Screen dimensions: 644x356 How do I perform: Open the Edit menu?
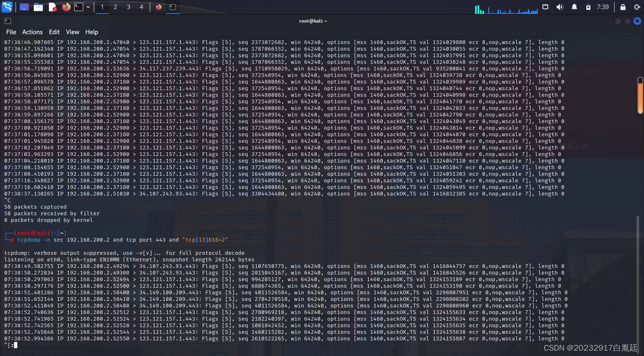(54, 32)
